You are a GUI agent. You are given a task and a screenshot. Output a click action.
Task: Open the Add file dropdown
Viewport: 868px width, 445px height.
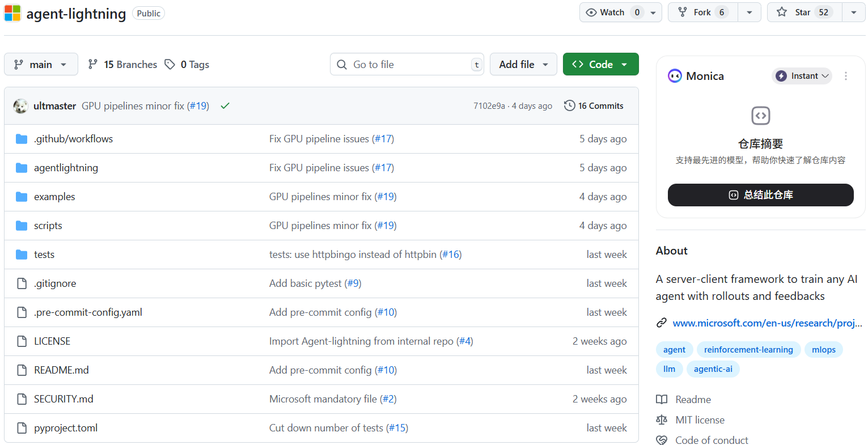(523, 65)
